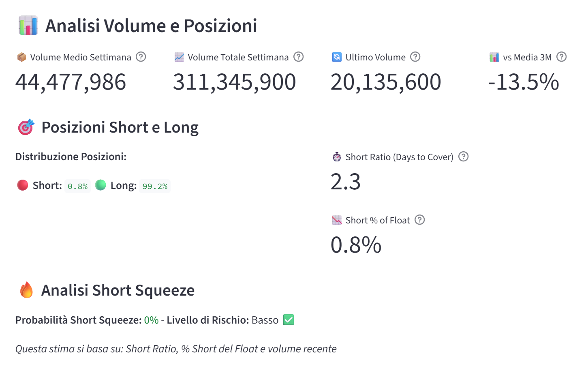Open the vs Media 3M help tooltip

tap(562, 57)
